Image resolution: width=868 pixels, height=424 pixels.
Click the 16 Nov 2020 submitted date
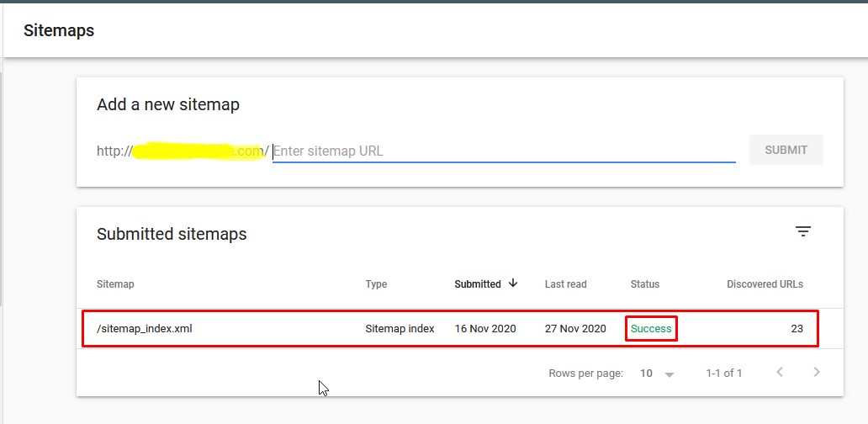click(485, 329)
